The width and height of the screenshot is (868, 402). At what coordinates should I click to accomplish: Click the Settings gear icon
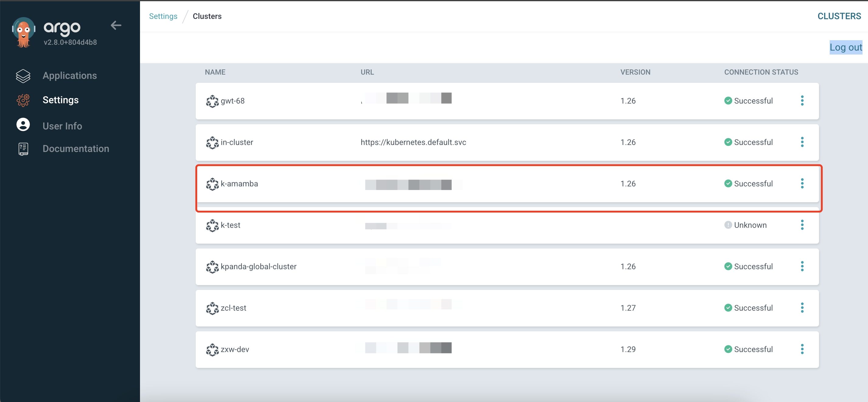click(x=23, y=100)
